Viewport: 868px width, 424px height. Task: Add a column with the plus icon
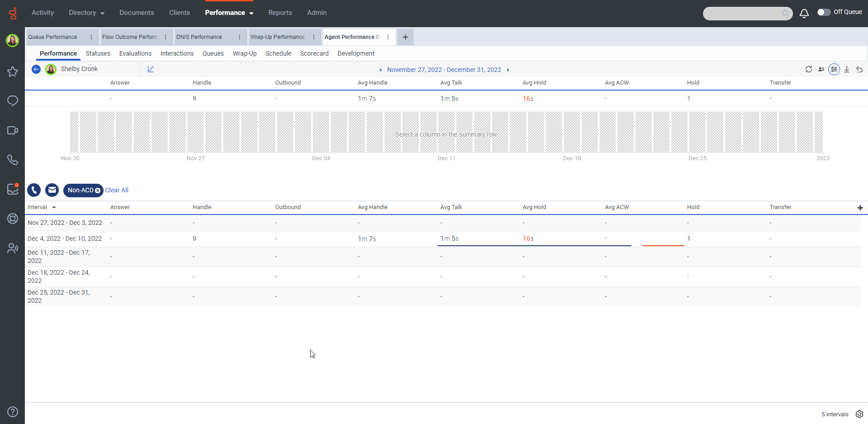(x=860, y=208)
